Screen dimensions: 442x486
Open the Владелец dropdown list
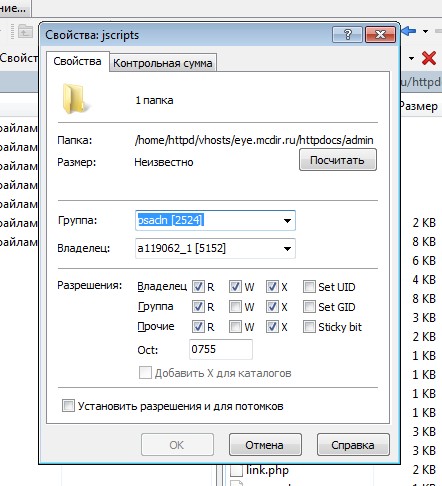[287, 248]
